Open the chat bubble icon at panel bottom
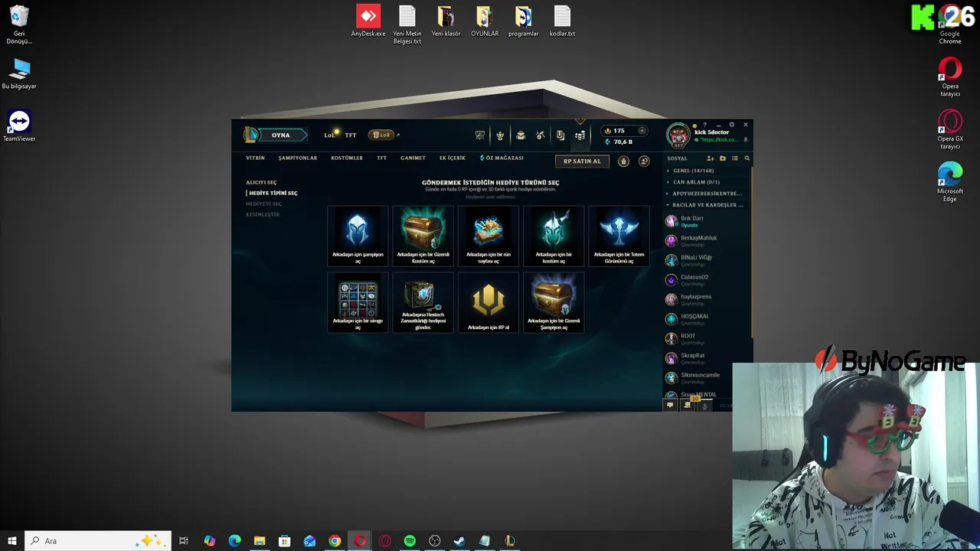Viewport: 980px width, 551px height. [670, 406]
